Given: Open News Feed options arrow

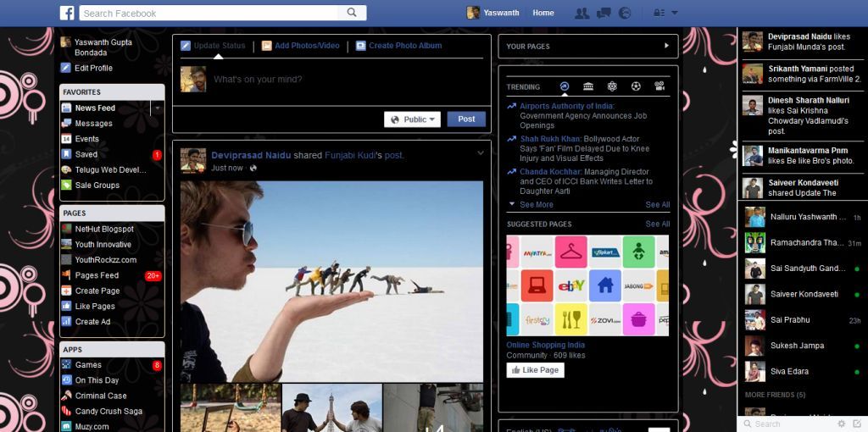Looking at the screenshot, I should pyautogui.click(x=158, y=108).
